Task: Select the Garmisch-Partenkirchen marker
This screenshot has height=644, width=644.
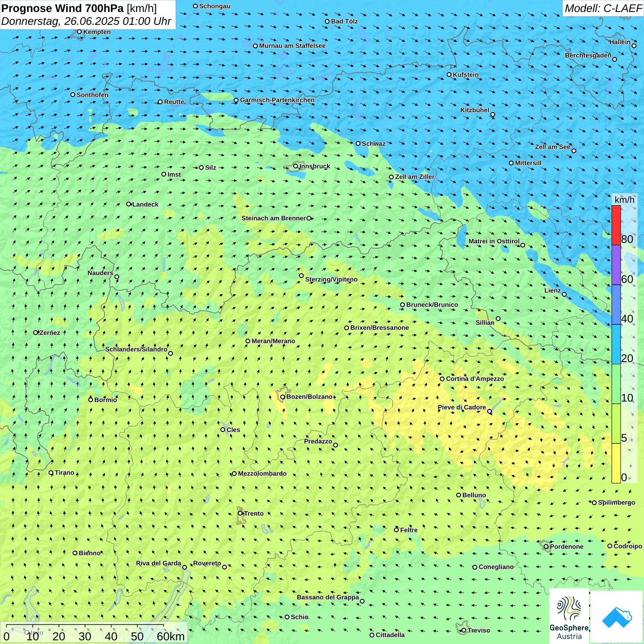Action: pos(236,100)
